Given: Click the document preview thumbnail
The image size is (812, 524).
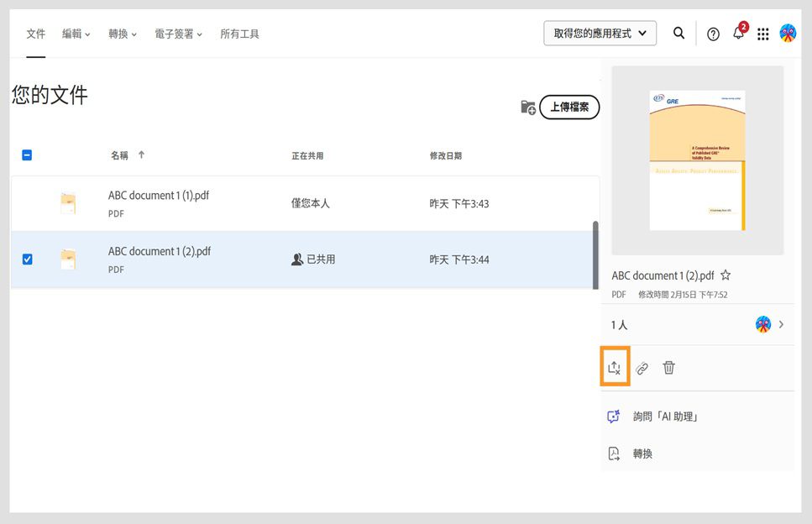Looking at the screenshot, I should click(x=697, y=160).
